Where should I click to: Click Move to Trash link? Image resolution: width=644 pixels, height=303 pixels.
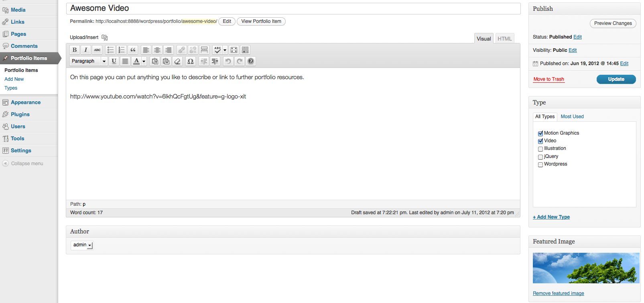point(549,79)
